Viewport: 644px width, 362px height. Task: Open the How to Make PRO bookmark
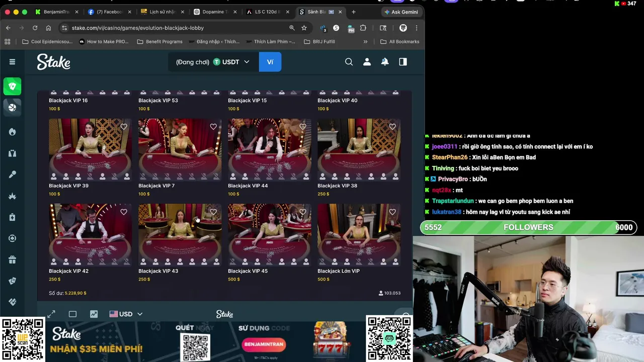[104, 42]
